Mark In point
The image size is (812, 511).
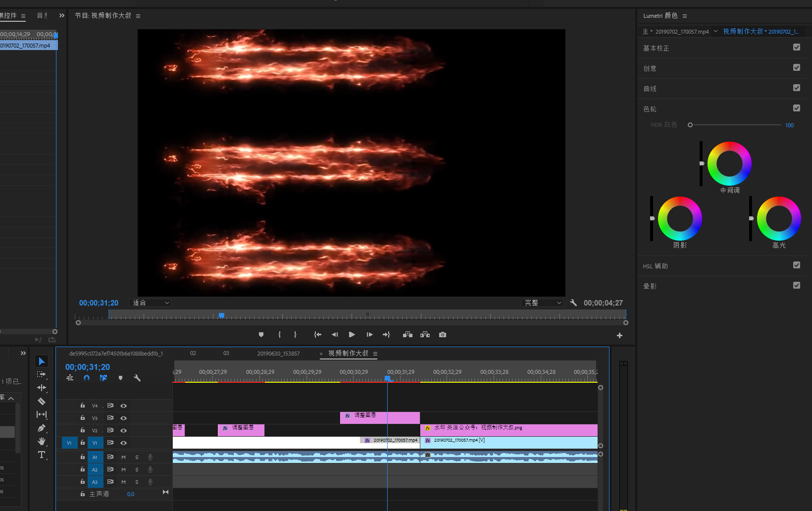point(280,335)
